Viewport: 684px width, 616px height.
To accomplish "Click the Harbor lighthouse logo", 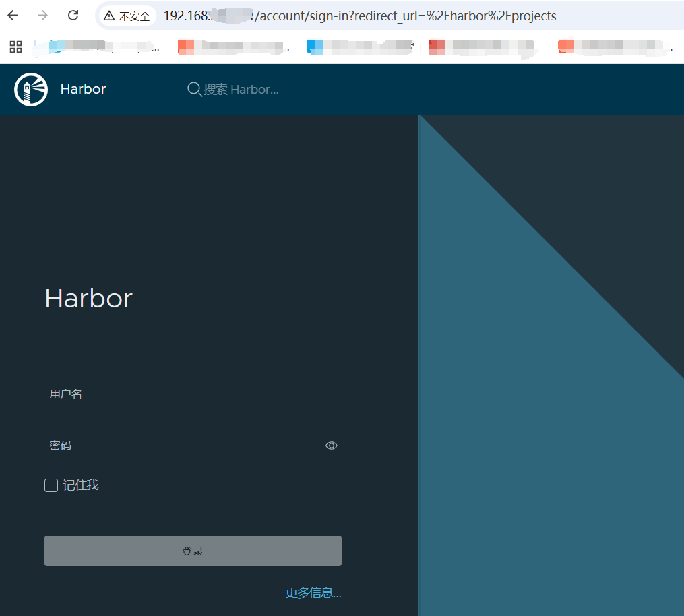I will coord(30,89).
